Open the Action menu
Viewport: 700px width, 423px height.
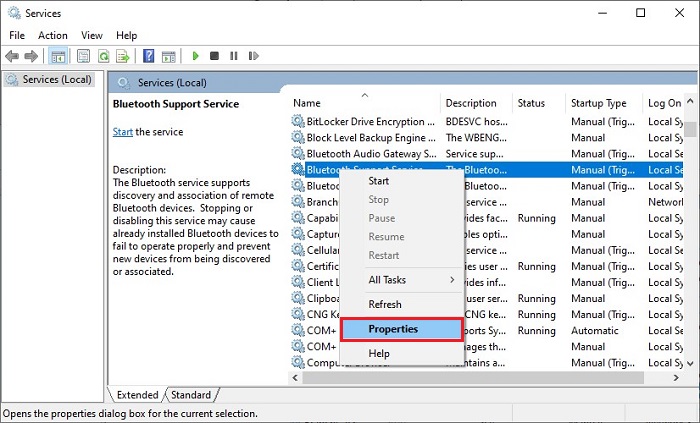(x=53, y=35)
